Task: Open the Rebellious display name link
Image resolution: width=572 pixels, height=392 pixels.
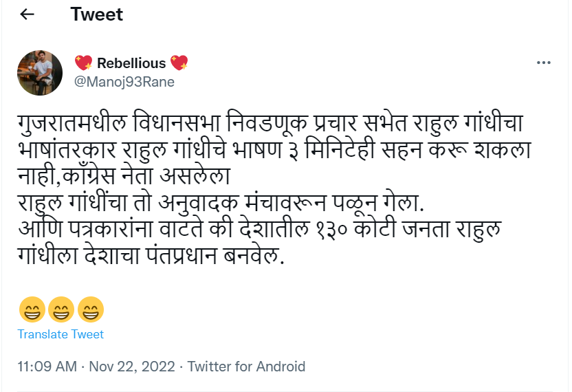Action: [131, 63]
